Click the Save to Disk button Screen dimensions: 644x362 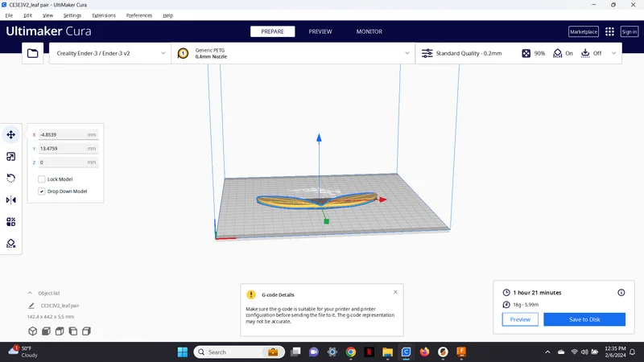pyautogui.click(x=584, y=319)
